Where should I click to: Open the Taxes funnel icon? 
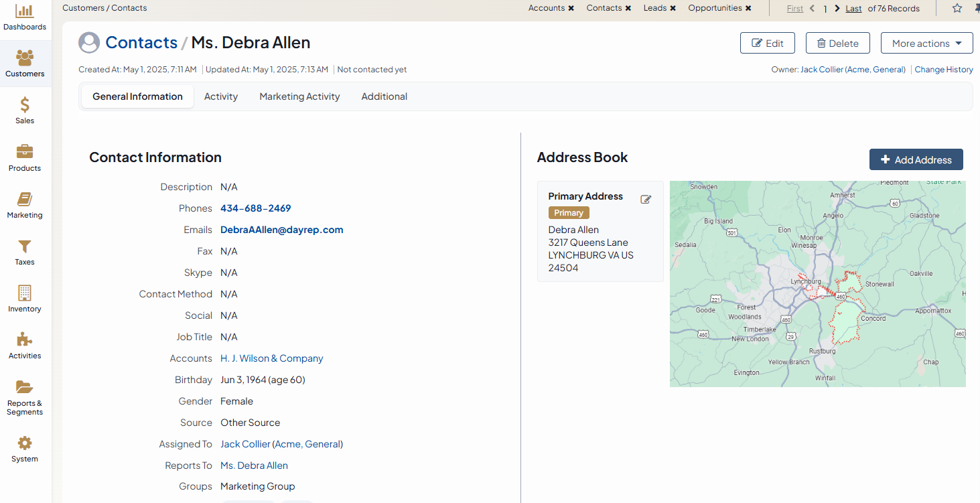coord(25,246)
